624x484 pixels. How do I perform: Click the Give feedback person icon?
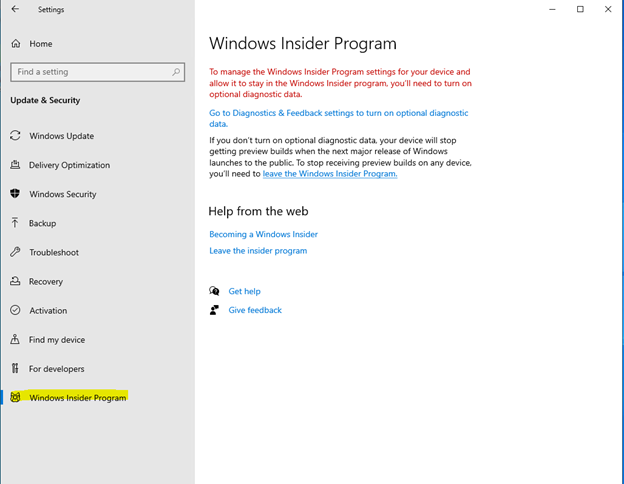point(214,310)
